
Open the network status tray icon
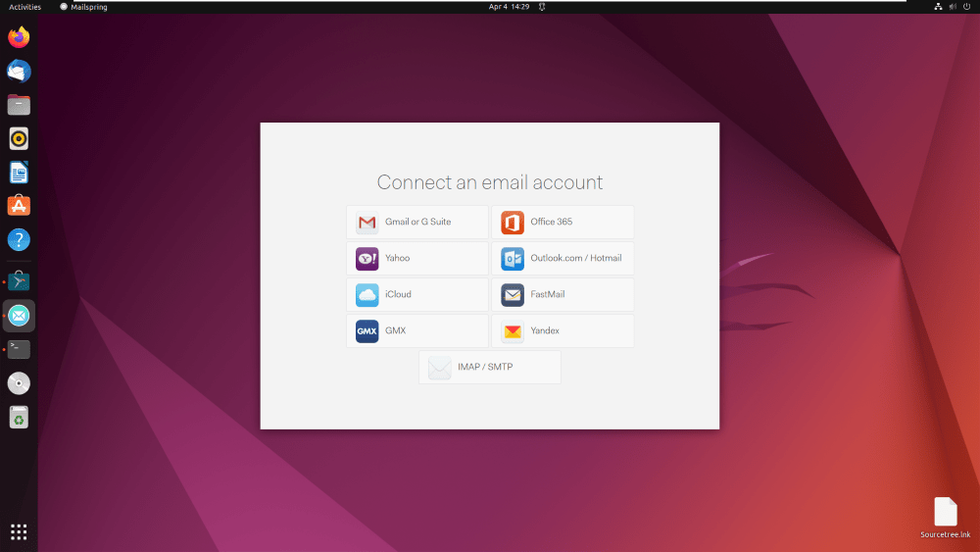tap(938, 7)
